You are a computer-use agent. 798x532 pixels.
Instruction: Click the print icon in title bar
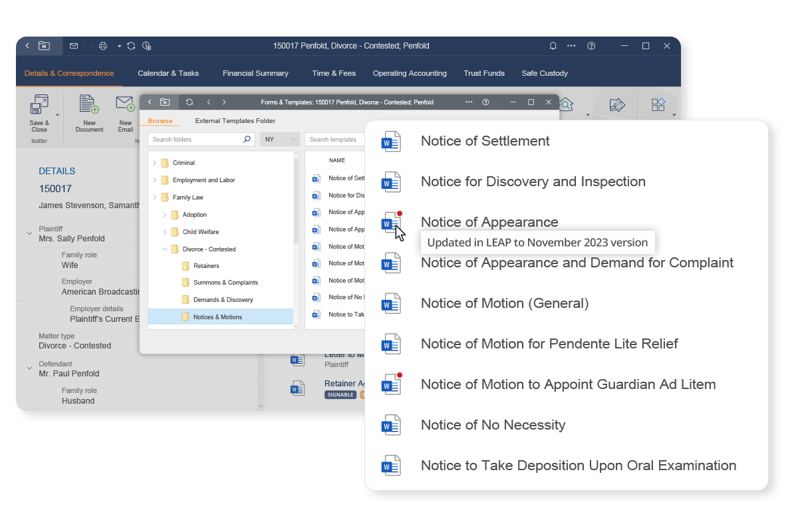pos(102,46)
